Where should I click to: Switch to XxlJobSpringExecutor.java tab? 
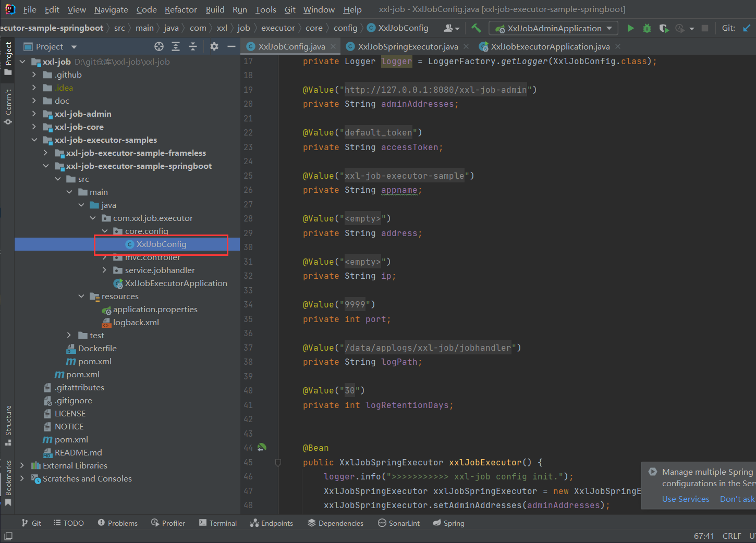408,46
